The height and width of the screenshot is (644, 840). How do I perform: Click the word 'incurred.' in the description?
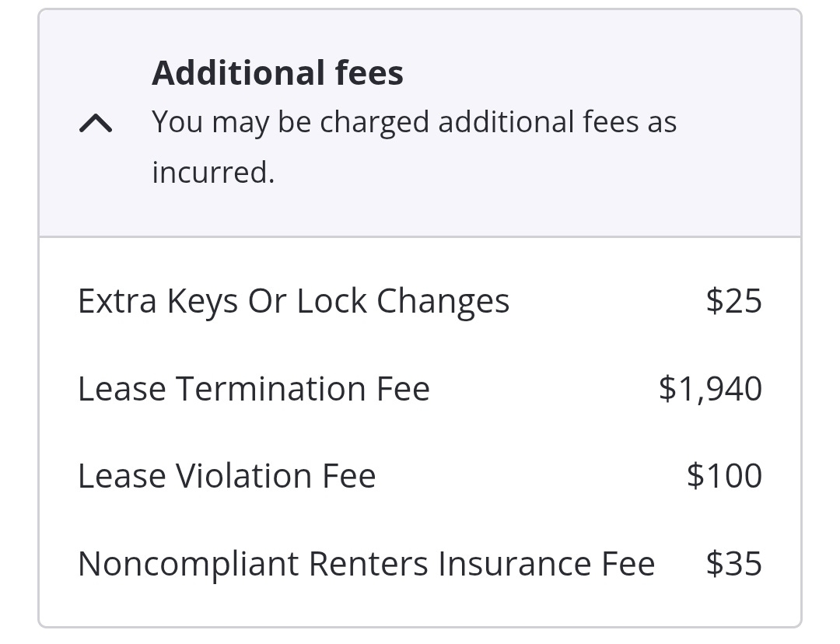(213, 172)
